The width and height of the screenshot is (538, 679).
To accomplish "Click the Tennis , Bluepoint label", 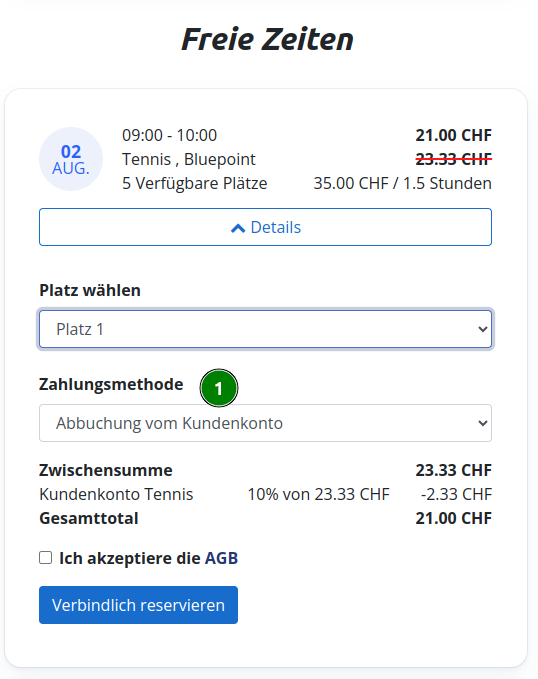I will click(189, 159).
